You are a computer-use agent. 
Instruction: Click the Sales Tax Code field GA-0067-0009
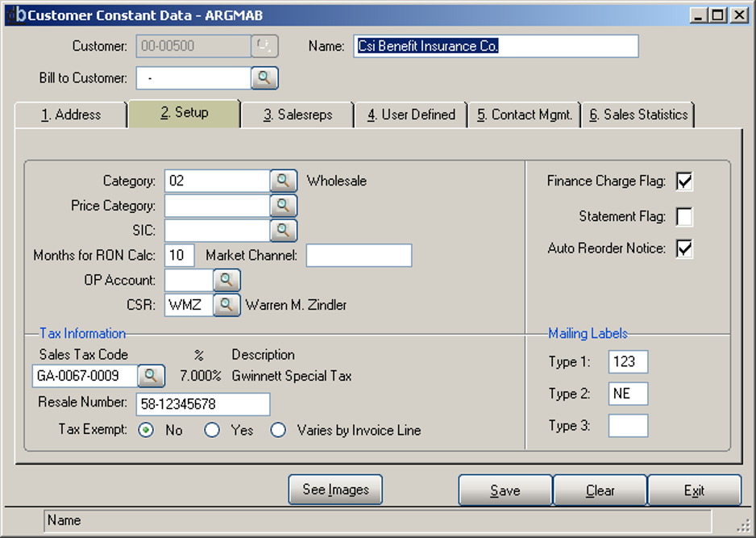(85, 376)
